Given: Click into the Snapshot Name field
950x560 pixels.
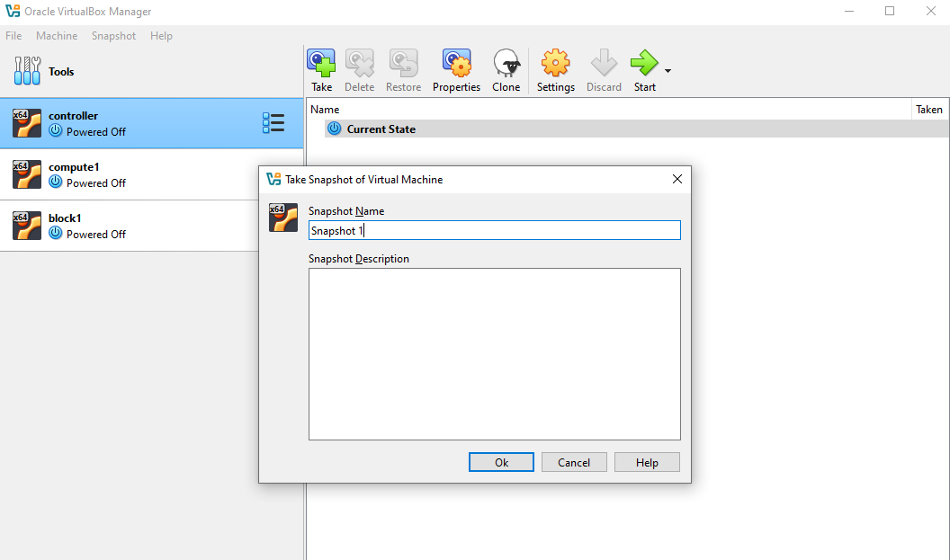Looking at the screenshot, I should click(x=494, y=231).
